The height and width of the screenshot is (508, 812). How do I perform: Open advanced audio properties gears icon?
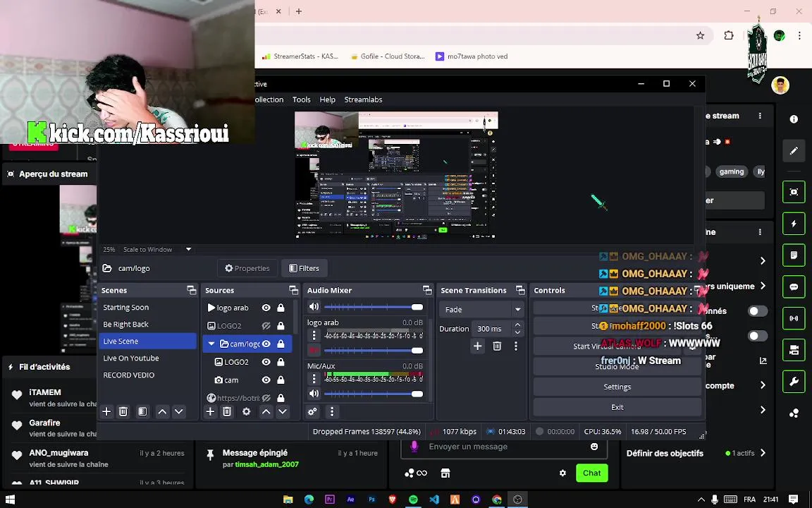312,411
